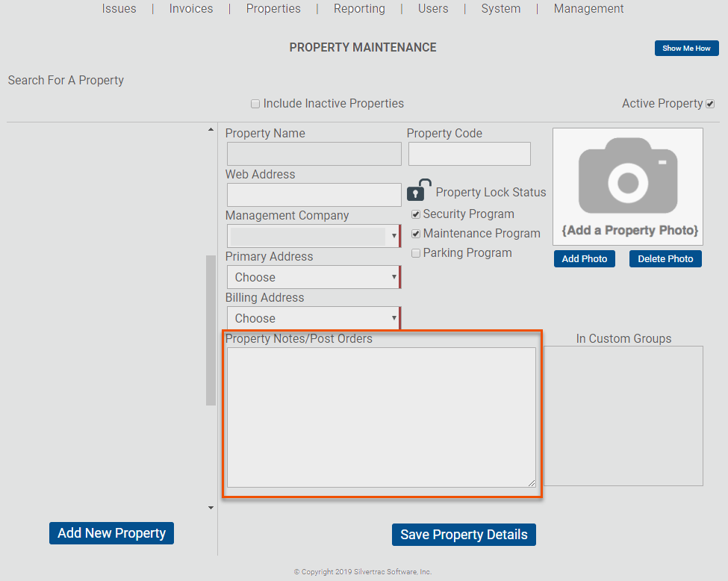This screenshot has height=581, width=728.
Task: Expand the Primary Address dropdown
Action: click(314, 277)
